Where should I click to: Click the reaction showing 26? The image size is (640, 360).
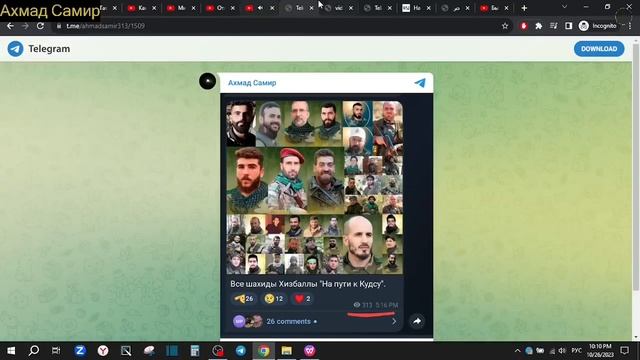[243, 299]
